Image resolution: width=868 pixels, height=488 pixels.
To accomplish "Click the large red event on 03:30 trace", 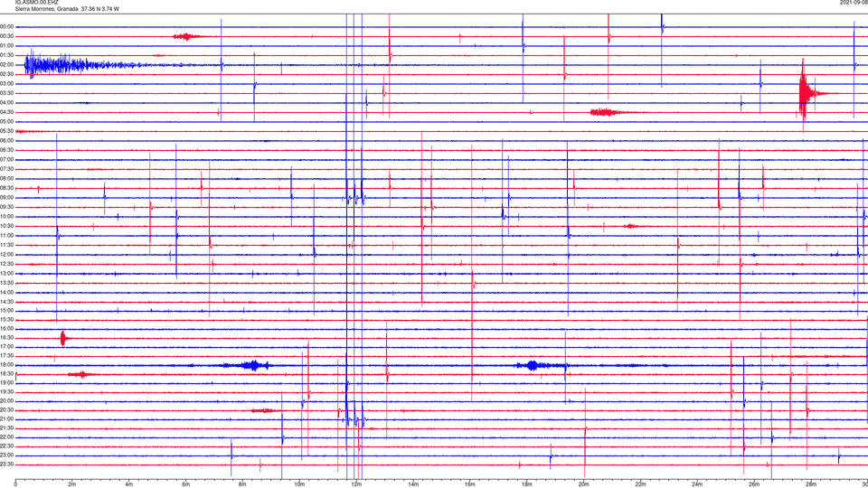I will pos(807,93).
